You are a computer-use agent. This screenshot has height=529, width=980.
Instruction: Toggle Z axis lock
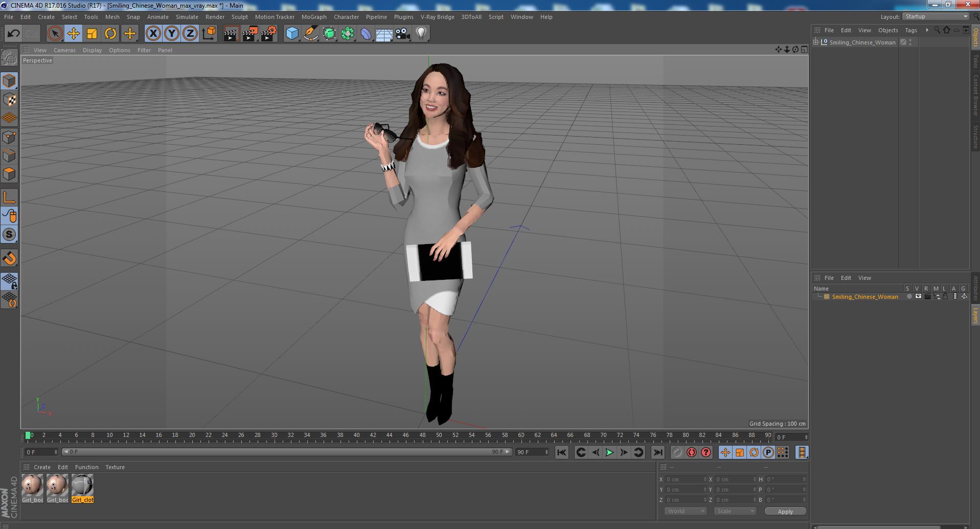pos(190,34)
